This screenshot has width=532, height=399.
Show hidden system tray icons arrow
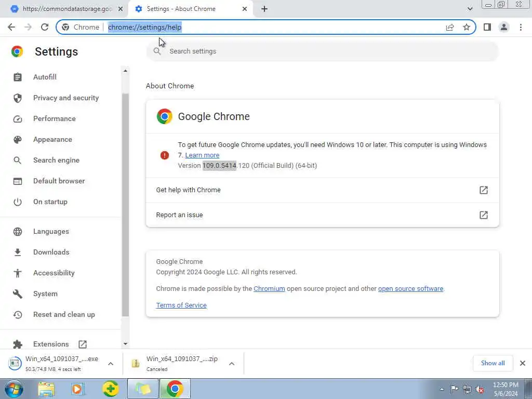point(442,389)
